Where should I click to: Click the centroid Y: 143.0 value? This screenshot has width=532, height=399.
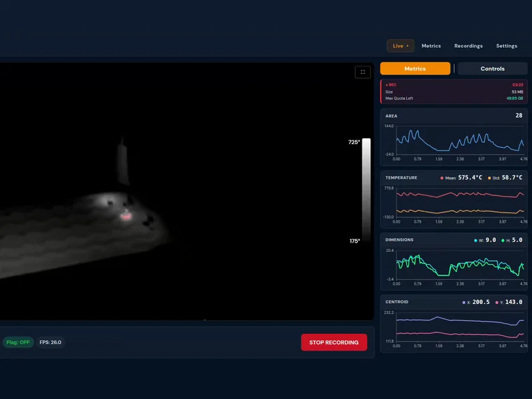point(513,302)
